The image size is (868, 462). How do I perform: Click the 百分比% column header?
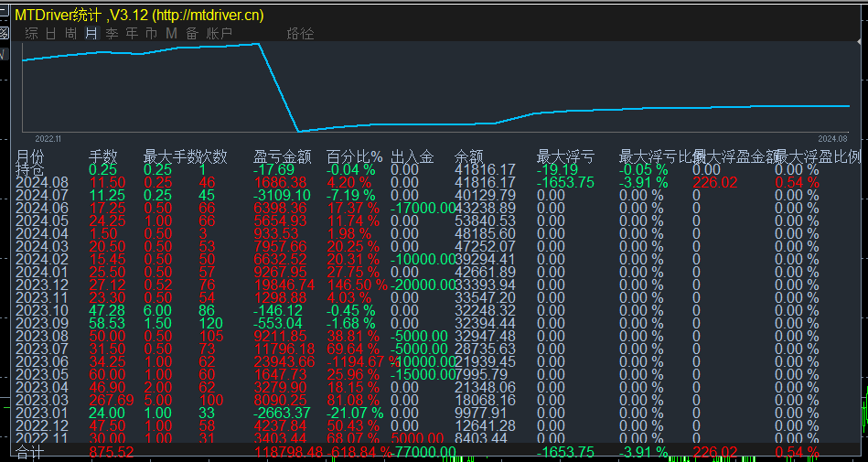[354, 156]
